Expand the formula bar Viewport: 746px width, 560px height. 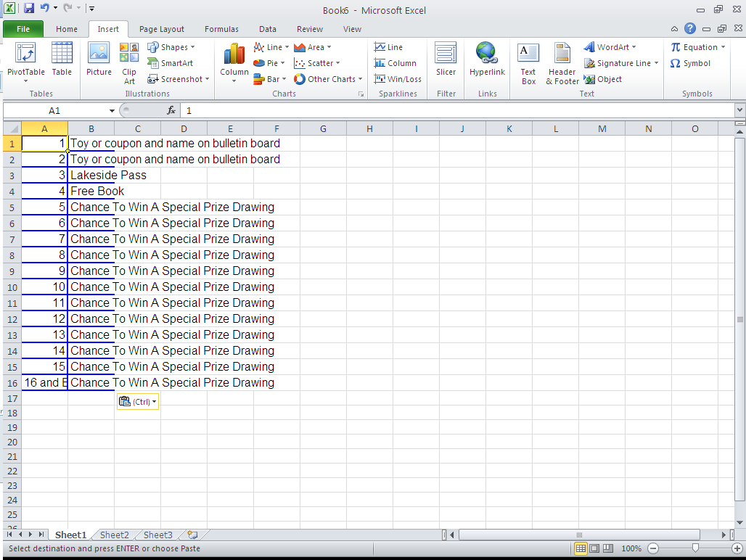tap(739, 110)
